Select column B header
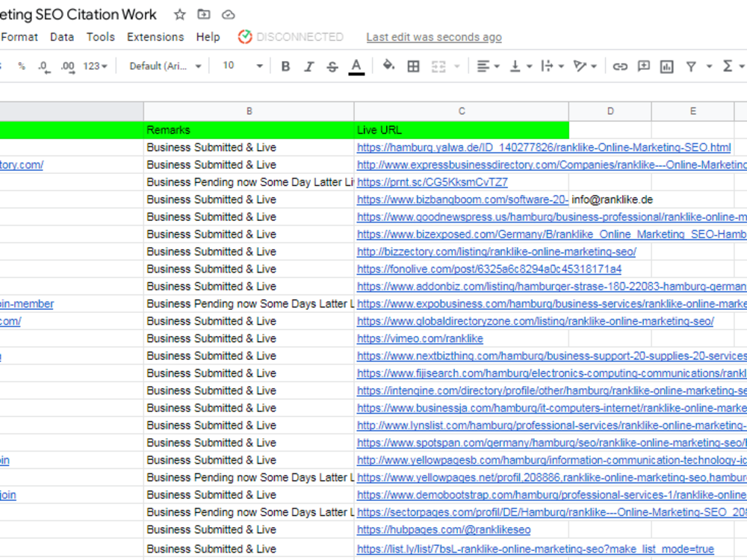Screen dimensions: 747x560 249,111
